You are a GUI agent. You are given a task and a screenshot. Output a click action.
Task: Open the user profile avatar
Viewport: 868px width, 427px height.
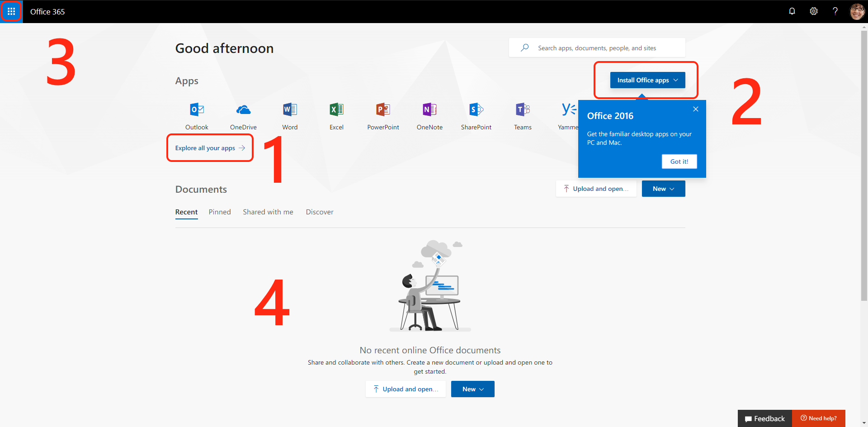(857, 11)
